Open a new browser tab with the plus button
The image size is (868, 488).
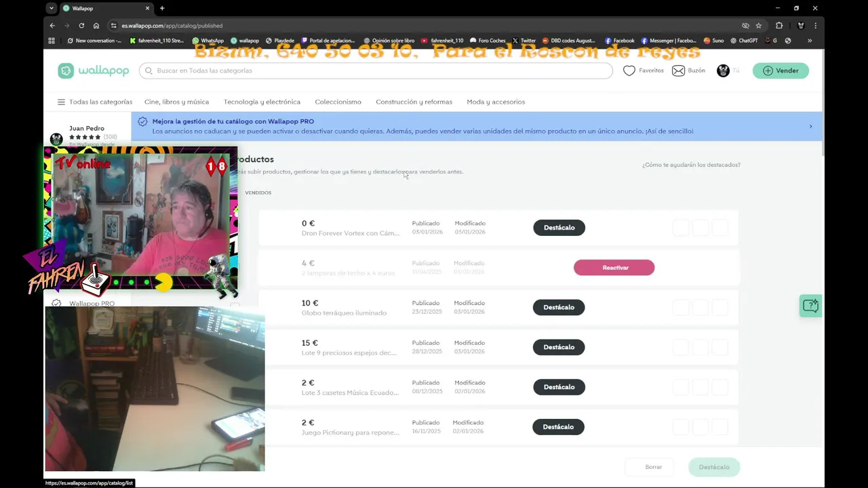pyautogui.click(x=162, y=8)
